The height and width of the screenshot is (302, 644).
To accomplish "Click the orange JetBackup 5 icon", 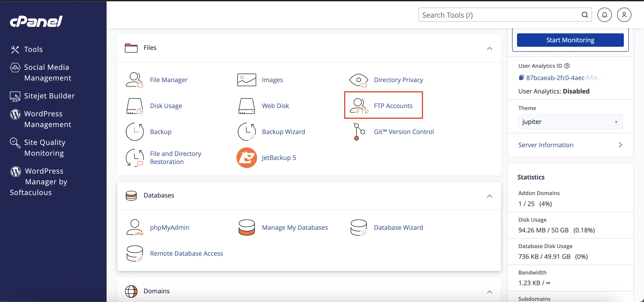I will tap(247, 158).
